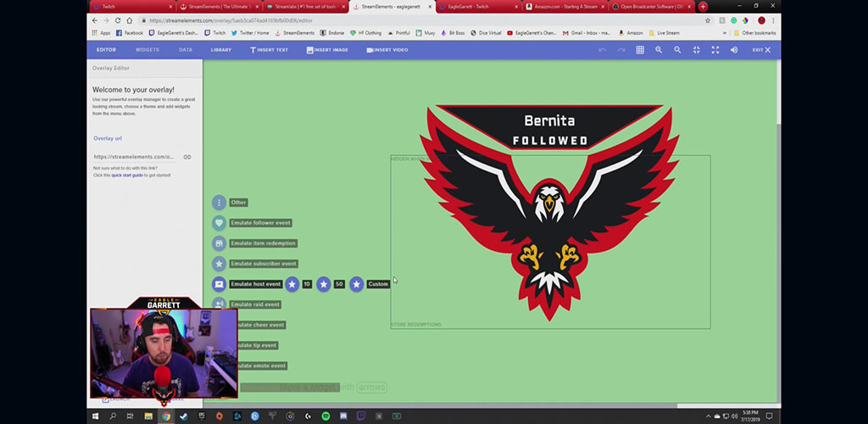Click the Other three-dots emulate icon
The width and height of the screenshot is (868, 424).
click(220, 203)
